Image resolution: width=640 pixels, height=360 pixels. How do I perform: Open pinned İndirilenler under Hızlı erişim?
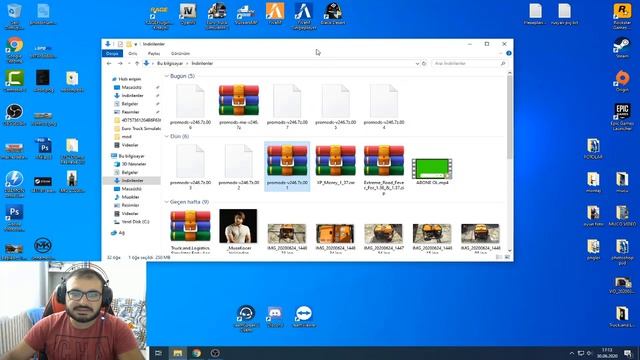click(132, 96)
